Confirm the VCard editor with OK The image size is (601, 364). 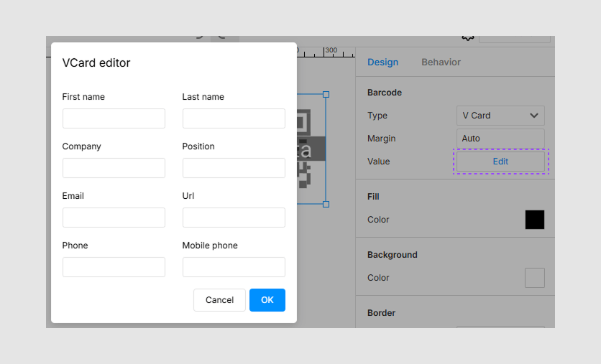(x=267, y=300)
